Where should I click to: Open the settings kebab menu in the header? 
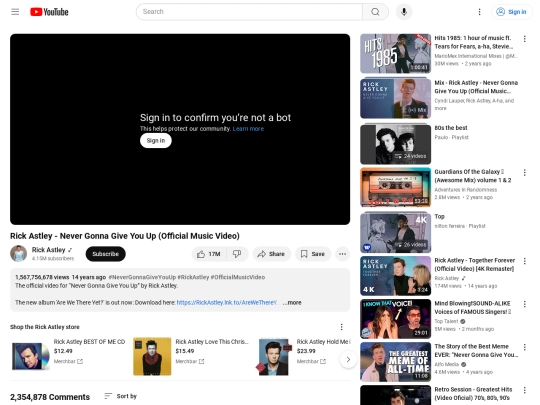[x=479, y=12]
